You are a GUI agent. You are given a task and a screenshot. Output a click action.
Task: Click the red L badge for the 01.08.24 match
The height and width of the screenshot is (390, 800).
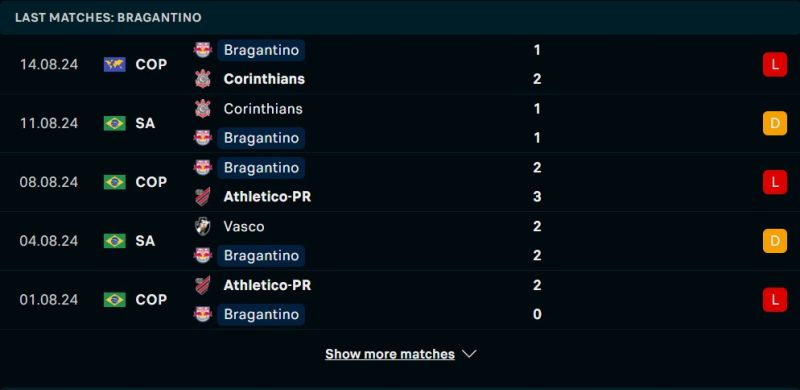coord(774,299)
